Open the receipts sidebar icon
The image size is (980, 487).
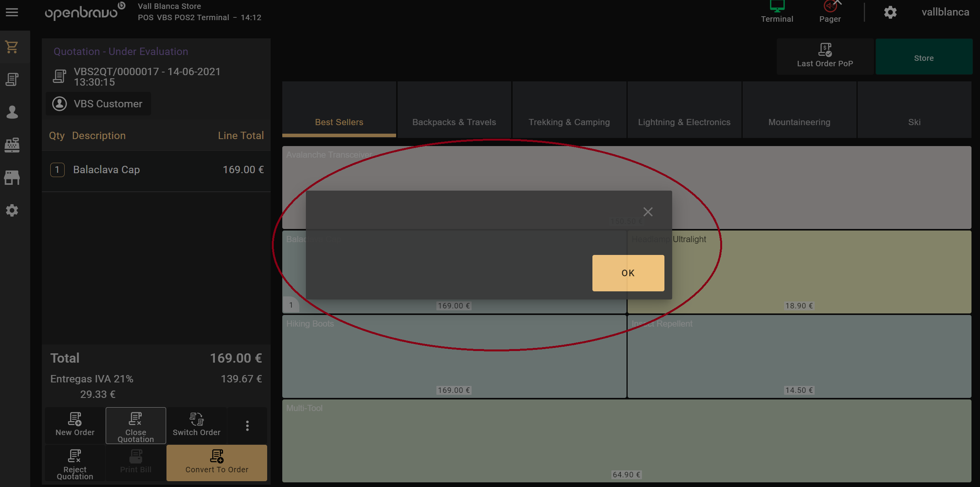pyautogui.click(x=12, y=79)
